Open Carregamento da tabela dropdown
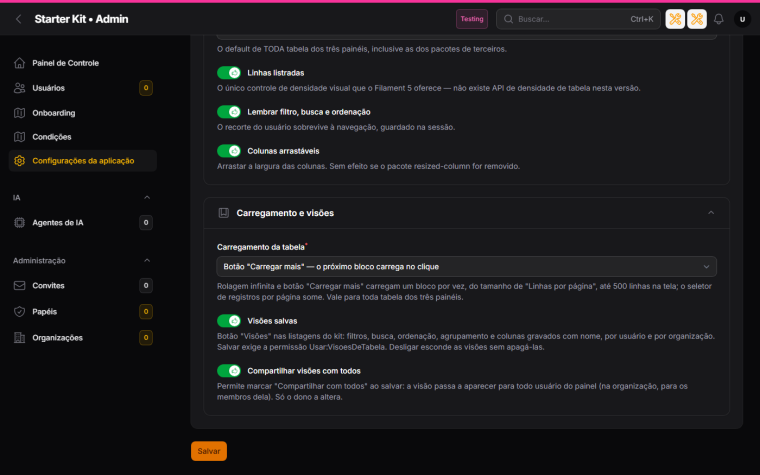The image size is (760, 475). [x=466, y=267]
